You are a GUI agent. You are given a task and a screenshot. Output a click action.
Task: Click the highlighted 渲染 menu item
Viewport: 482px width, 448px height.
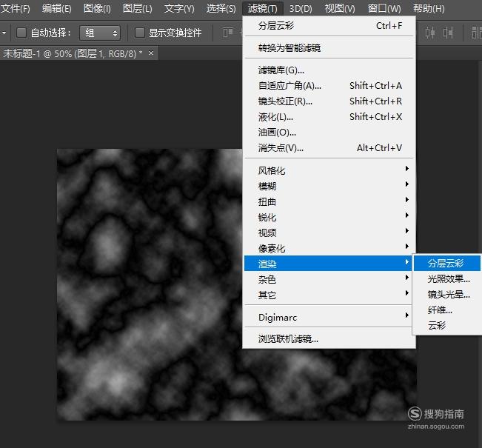(328, 264)
